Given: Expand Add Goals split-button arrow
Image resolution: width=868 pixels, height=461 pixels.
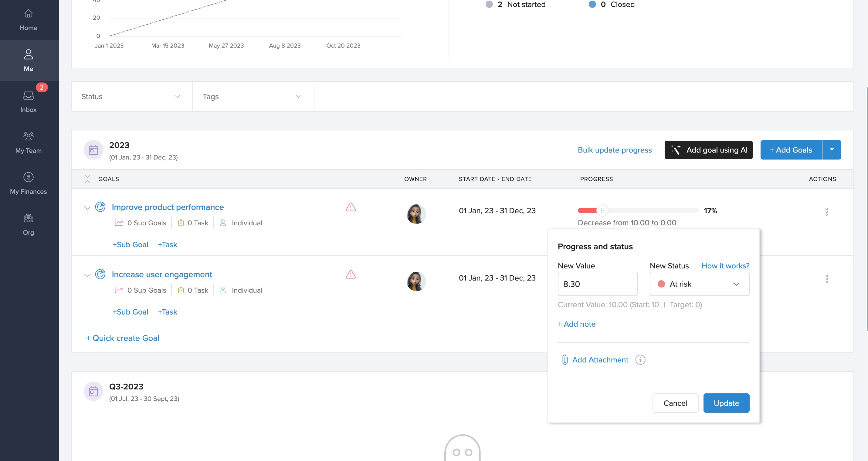Looking at the screenshot, I should coord(831,150).
